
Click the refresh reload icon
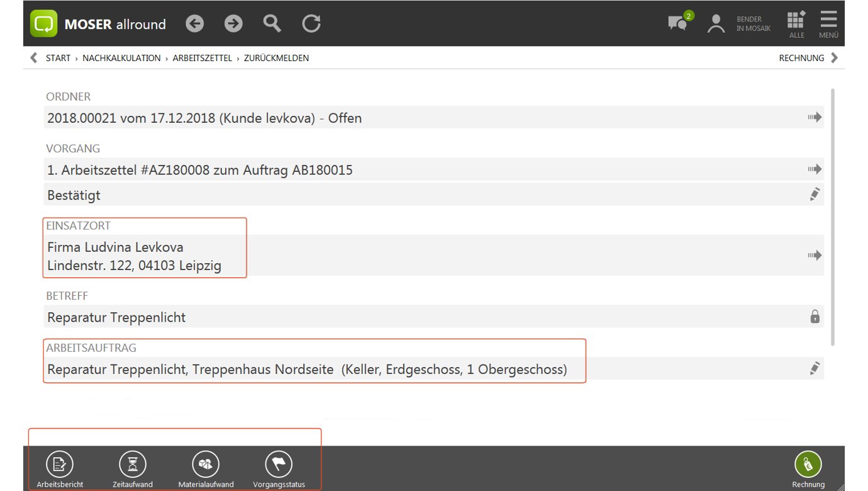311,24
